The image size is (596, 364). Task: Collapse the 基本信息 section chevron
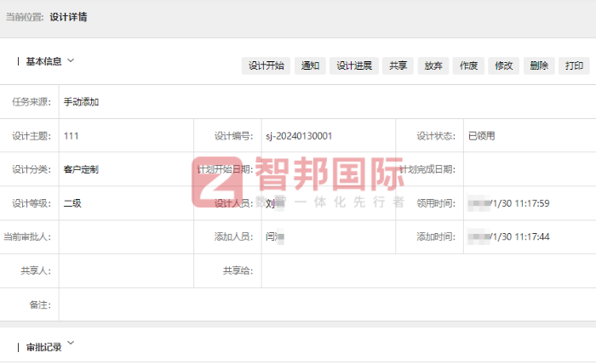[x=72, y=60]
